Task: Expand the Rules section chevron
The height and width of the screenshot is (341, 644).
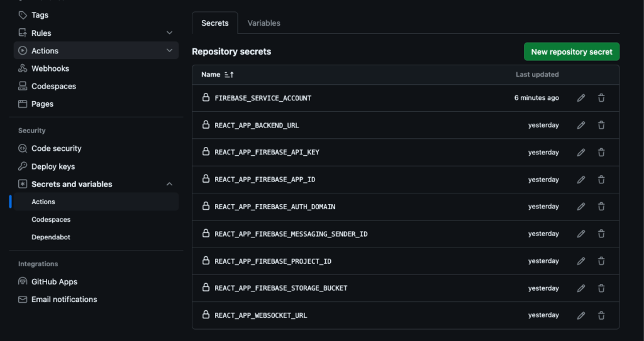Action: 169,33
